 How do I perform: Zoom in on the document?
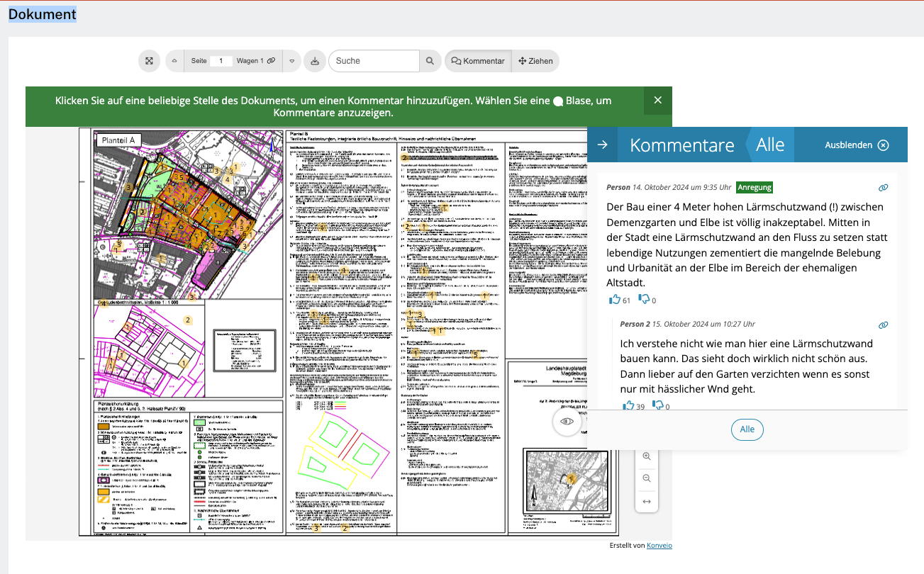pos(646,456)
